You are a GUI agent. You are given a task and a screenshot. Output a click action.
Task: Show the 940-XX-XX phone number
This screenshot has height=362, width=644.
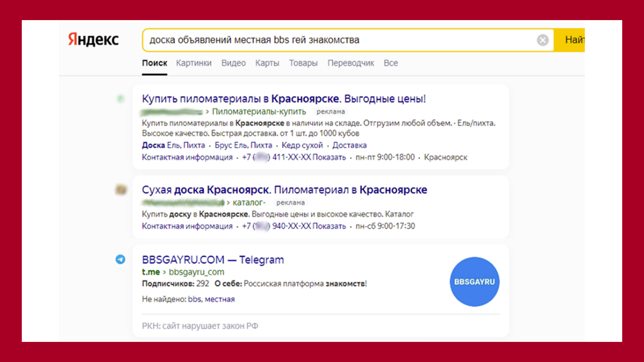294,226
